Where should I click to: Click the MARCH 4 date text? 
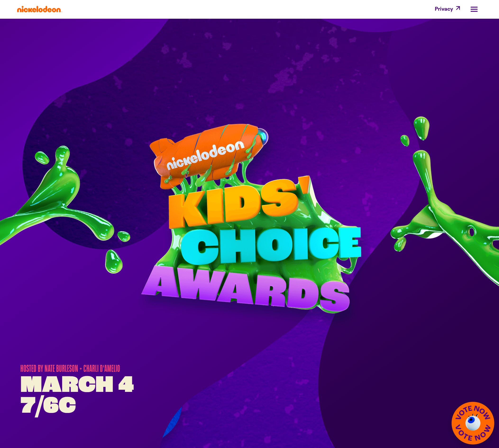[x=77, y=384]
